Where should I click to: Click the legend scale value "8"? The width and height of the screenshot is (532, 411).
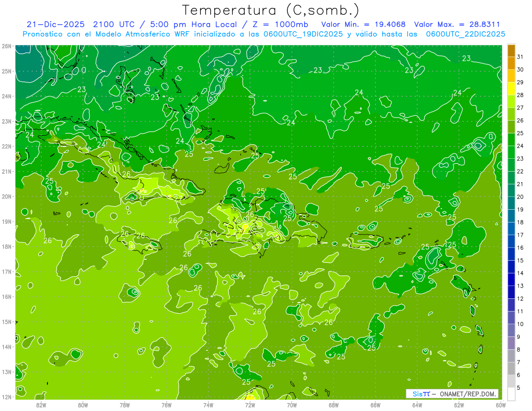pyautogui.click(x=519, y=350)
